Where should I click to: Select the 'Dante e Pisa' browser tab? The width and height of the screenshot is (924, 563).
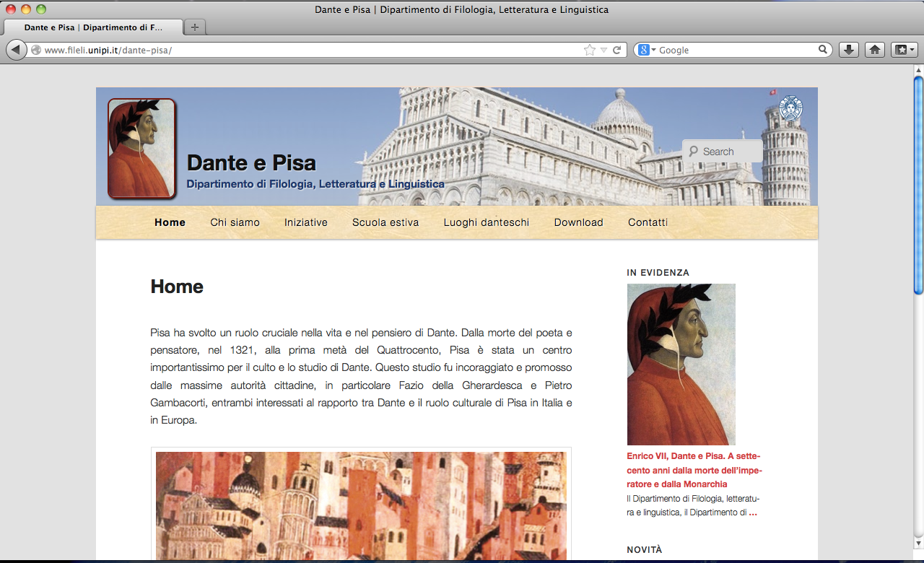[x=93, y=27]
